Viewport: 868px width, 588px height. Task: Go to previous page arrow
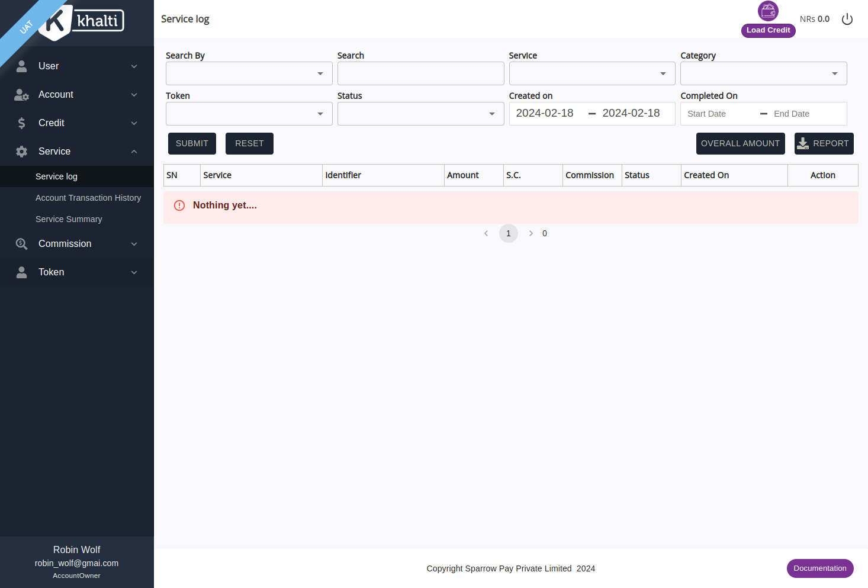coord(486,233)
